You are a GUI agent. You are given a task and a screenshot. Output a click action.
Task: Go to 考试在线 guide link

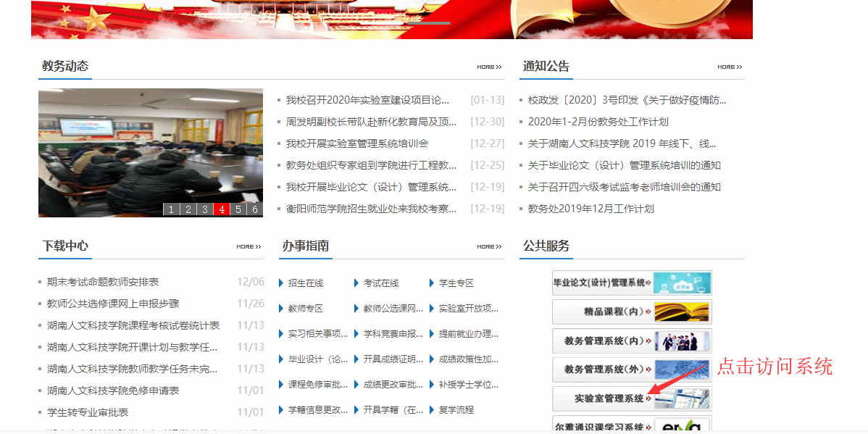[x=380, y=283]
